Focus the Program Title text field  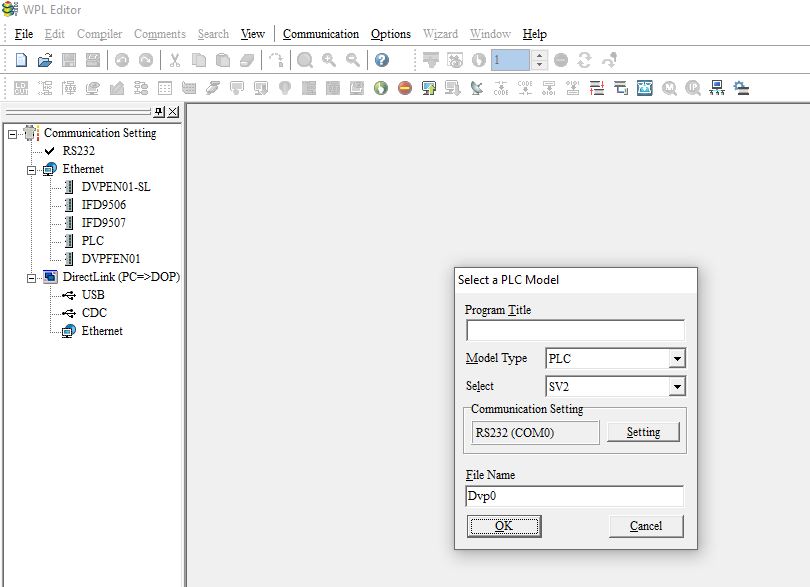pos(575,330)
